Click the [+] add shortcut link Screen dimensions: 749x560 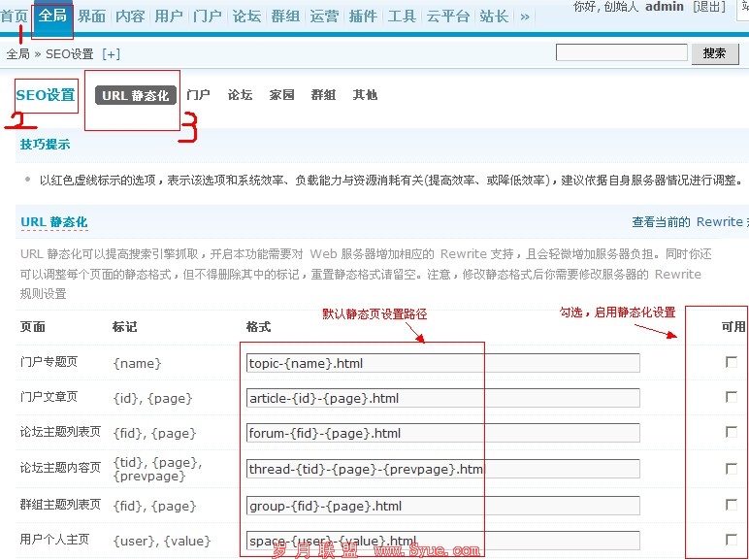tap(111, 54)
